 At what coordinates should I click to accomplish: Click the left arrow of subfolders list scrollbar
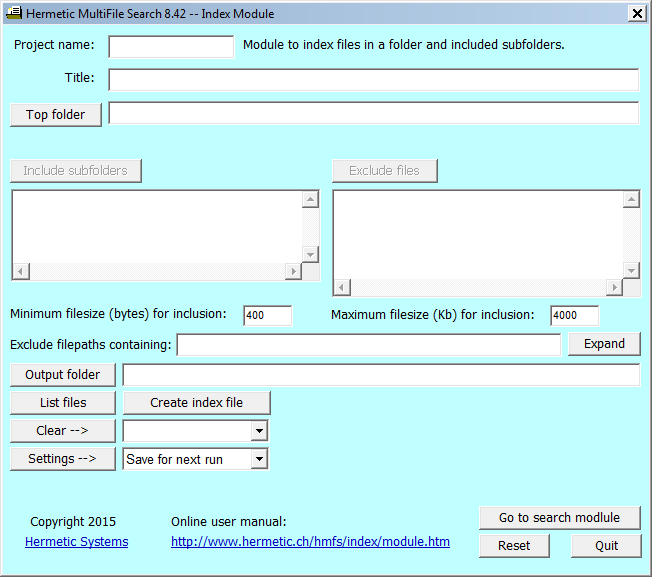pyautogui.click(x=21, y=271)
